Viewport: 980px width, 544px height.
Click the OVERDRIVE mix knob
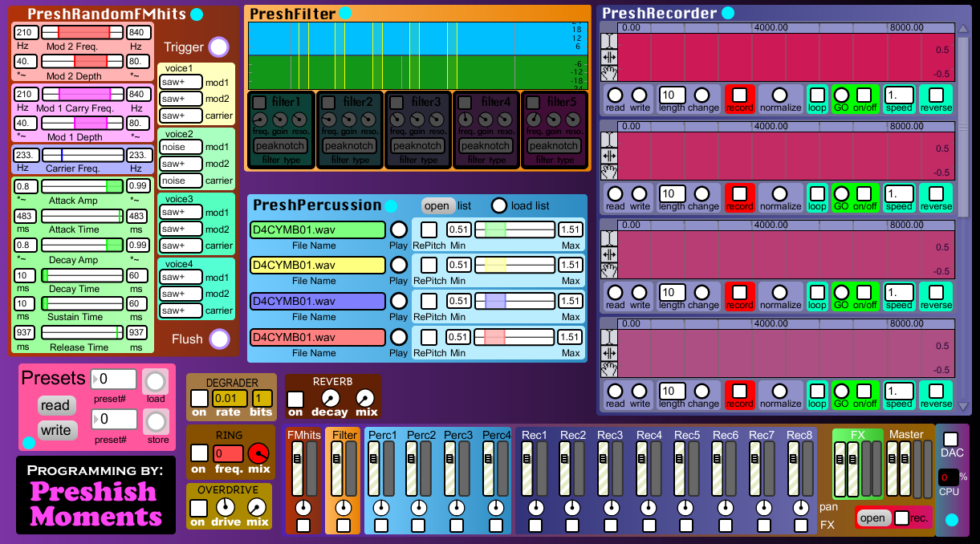(257, 507)
